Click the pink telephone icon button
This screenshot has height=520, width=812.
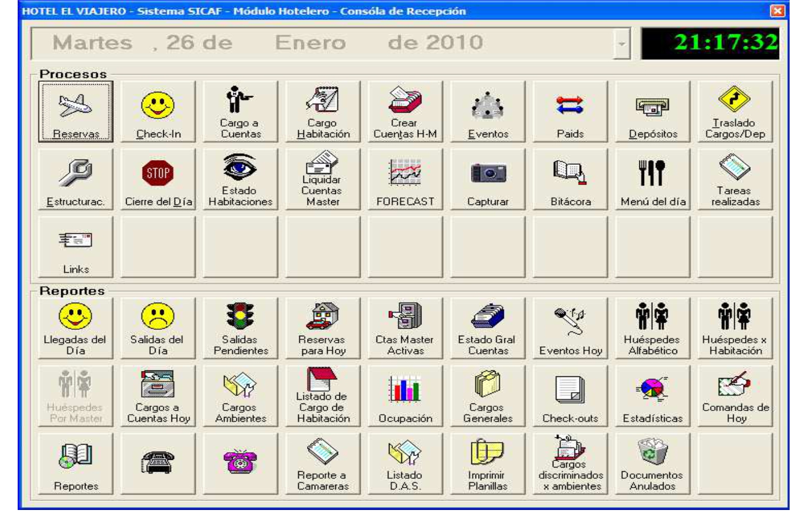click(240, 464)
